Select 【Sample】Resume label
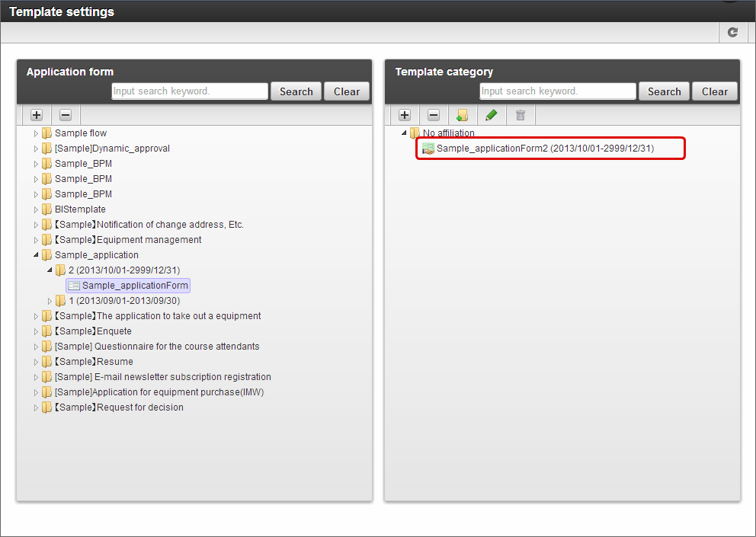The width and height of the screenshot is (756, 537). pyautogui.click(x=94, y=362)
